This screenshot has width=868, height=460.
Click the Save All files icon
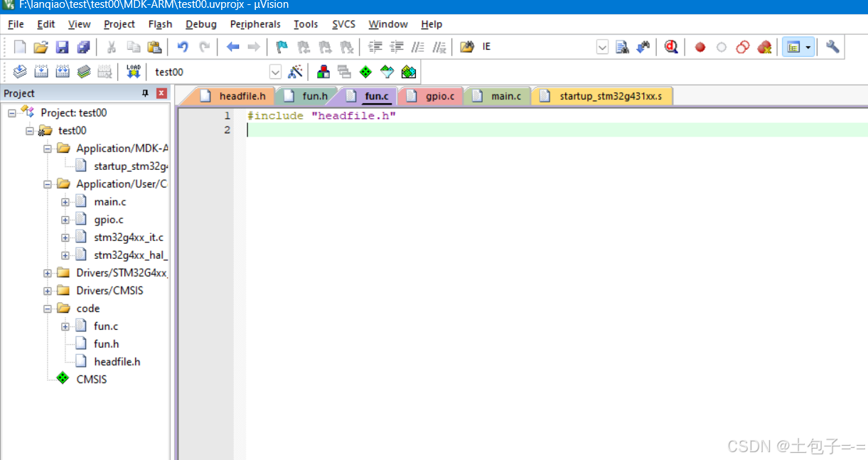pyautogui.click(x=84, y=48)
